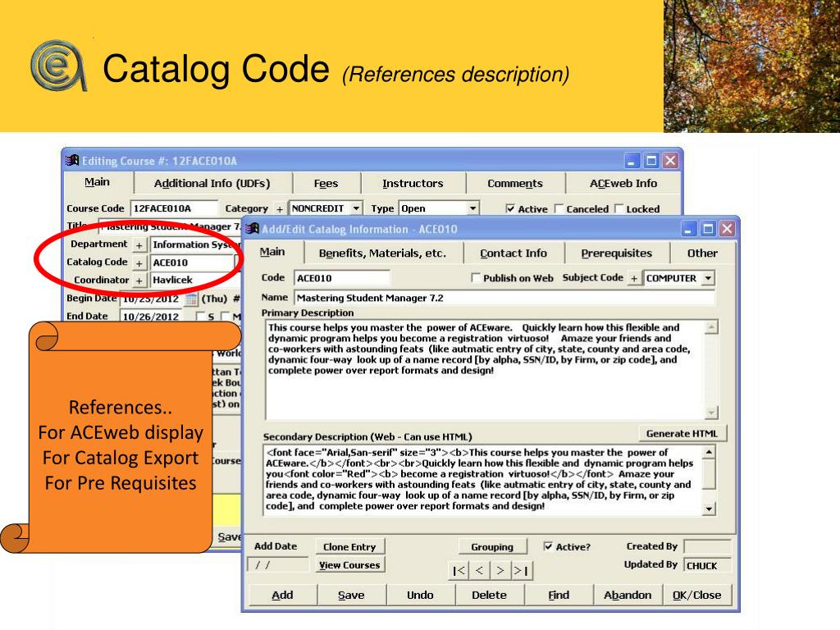This screenshot has width=840, height=630.
Task: Click the plus button next to Coordinator
Action: [x=139, y=281]
